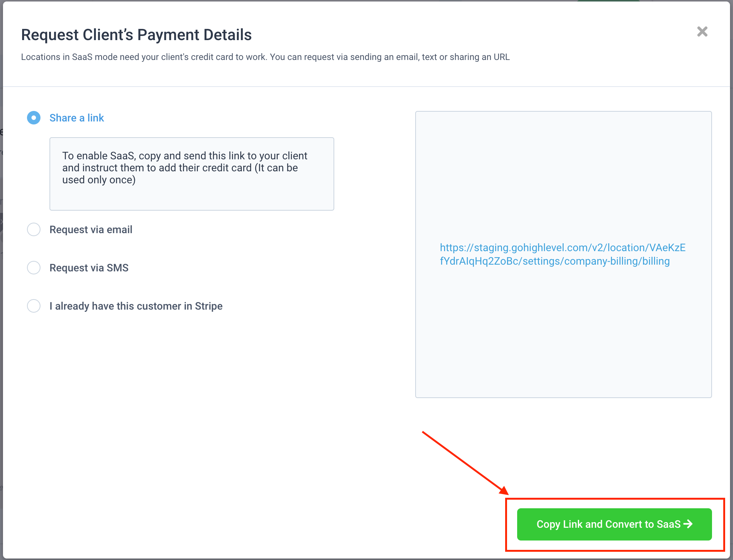Select the Request via SMS radio button
Viewport: 733px width, 560px height.
coord(34,268)
